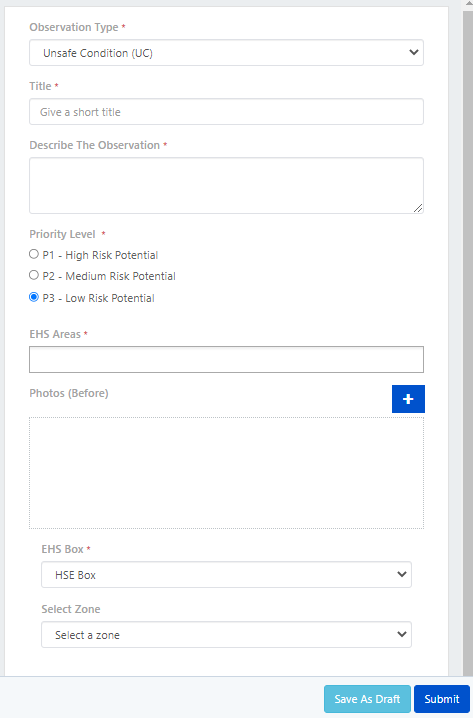This screenshot has width=473, height=718.
Task: Click inside Describe The Observation textarea
Action: [x=226, y=185]
